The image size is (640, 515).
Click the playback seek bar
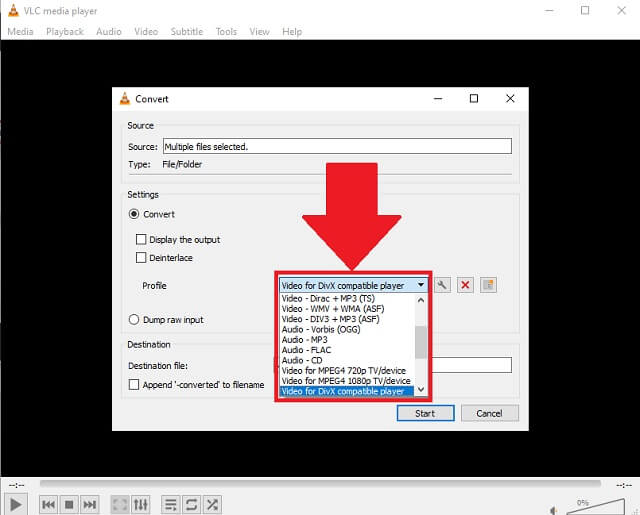tap(320, 484)
